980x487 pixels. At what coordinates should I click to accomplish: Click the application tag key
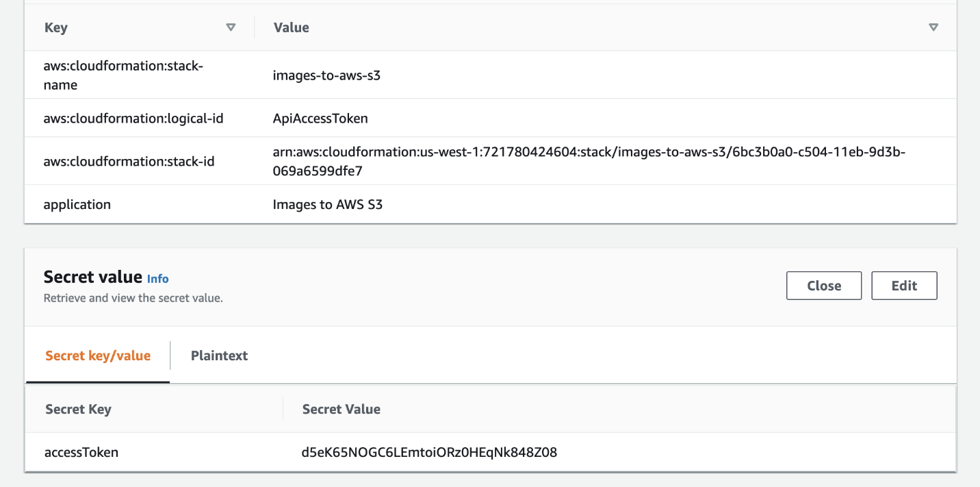(x=77, y=205)
